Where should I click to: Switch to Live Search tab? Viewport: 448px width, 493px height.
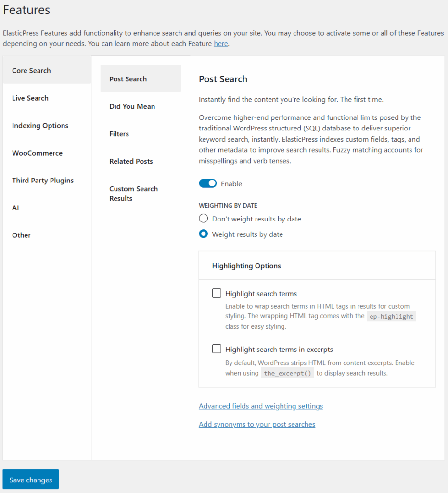tap(30, 98)
